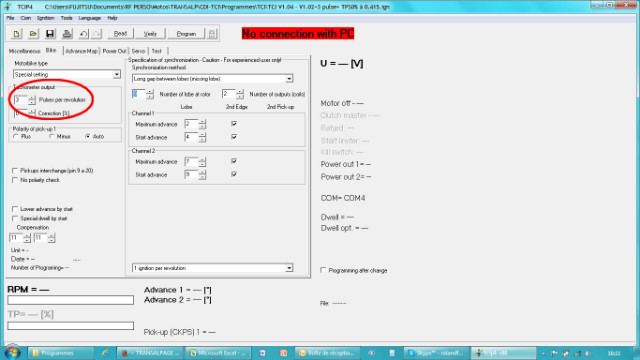The height and width of the screenshot is (360, 640).
Task: Create a new file with toolbar icon
Action: (x=16, y=34)
